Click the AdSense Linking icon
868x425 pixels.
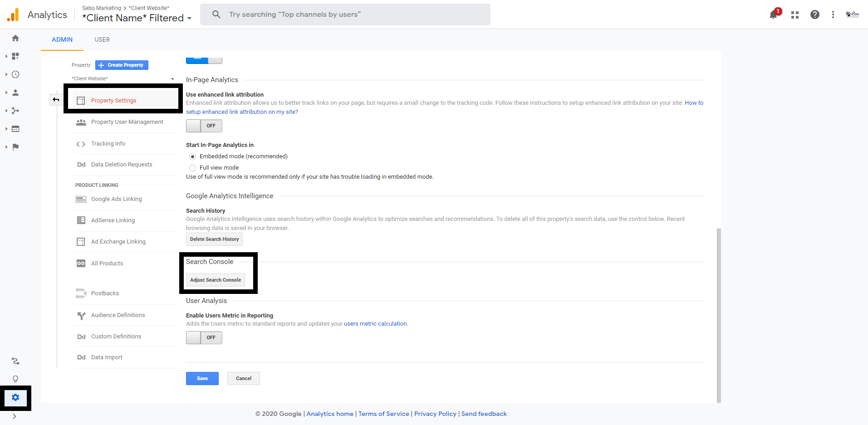[x=81, y=220]
